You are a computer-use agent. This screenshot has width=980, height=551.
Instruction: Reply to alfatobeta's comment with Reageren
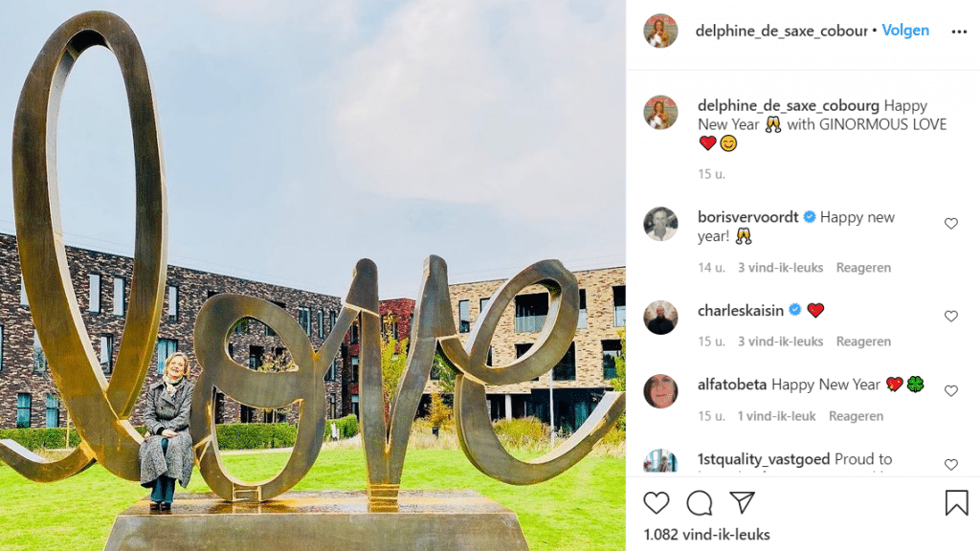[x=856, y=415]
